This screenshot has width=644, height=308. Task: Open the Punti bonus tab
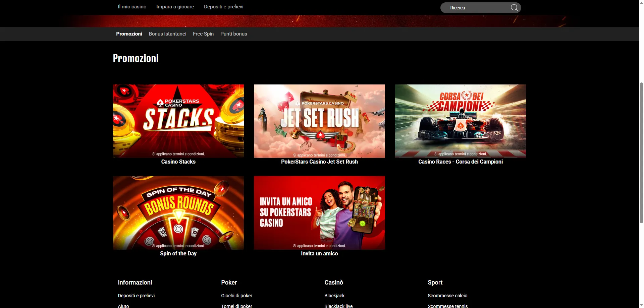tap(233, 34)
